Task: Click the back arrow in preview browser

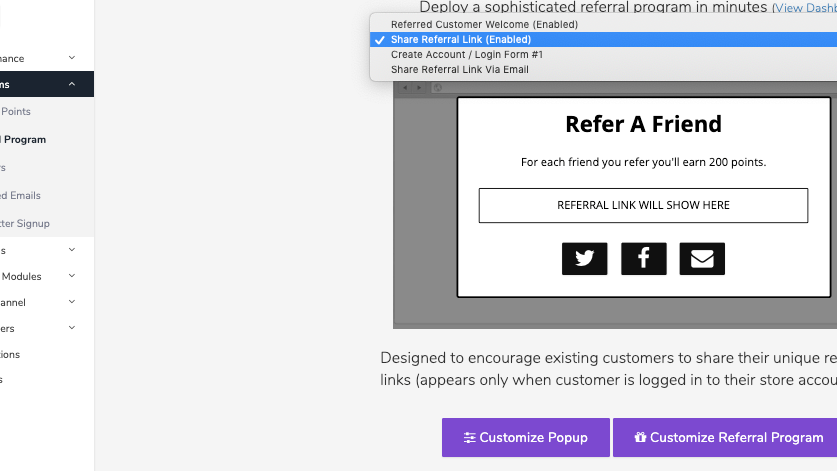Action: (x=404, y=88)
